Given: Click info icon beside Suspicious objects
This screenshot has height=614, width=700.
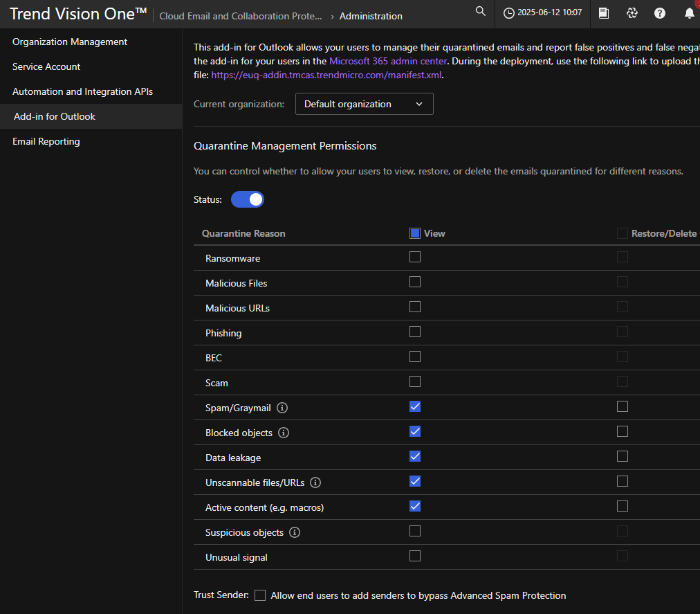Looking at the screenshot, I should coord(295,532).
